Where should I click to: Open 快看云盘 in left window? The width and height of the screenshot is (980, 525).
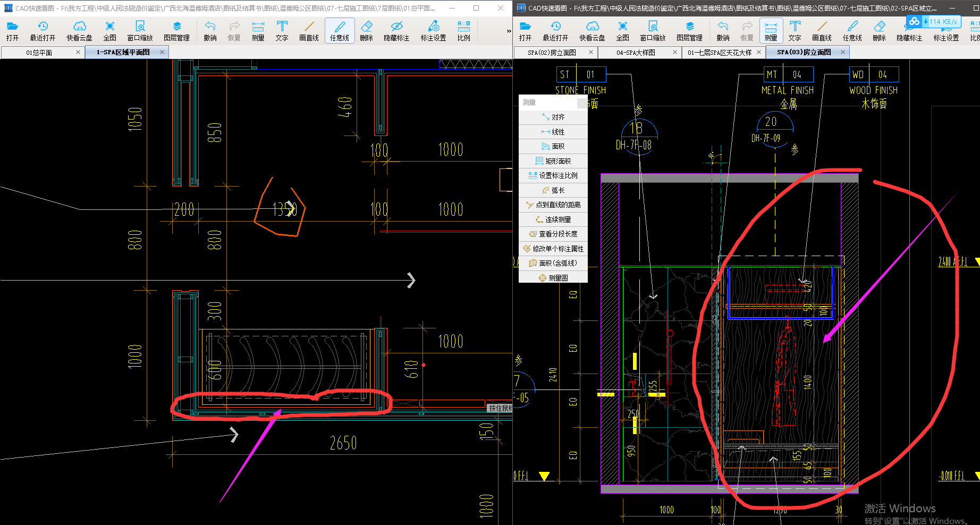pyautogui.click(x=79, y=31)
